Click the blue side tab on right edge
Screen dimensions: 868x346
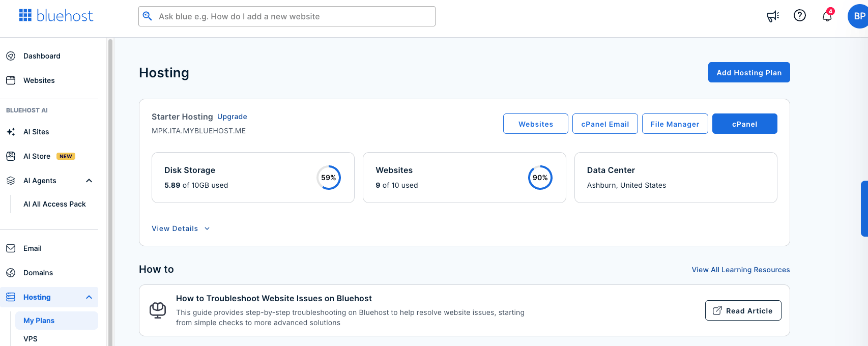pos(864,209)
